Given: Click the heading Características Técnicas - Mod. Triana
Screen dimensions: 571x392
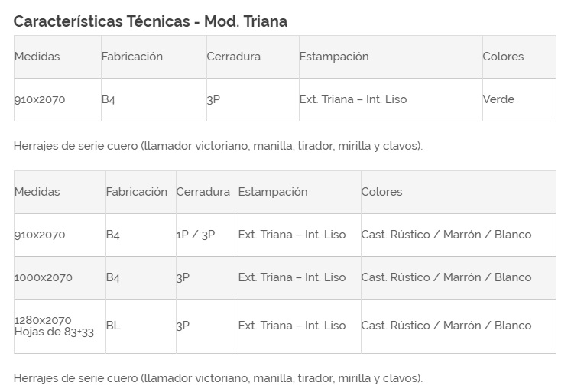Looking at the screenshot, I should click(x=151, y=21).
